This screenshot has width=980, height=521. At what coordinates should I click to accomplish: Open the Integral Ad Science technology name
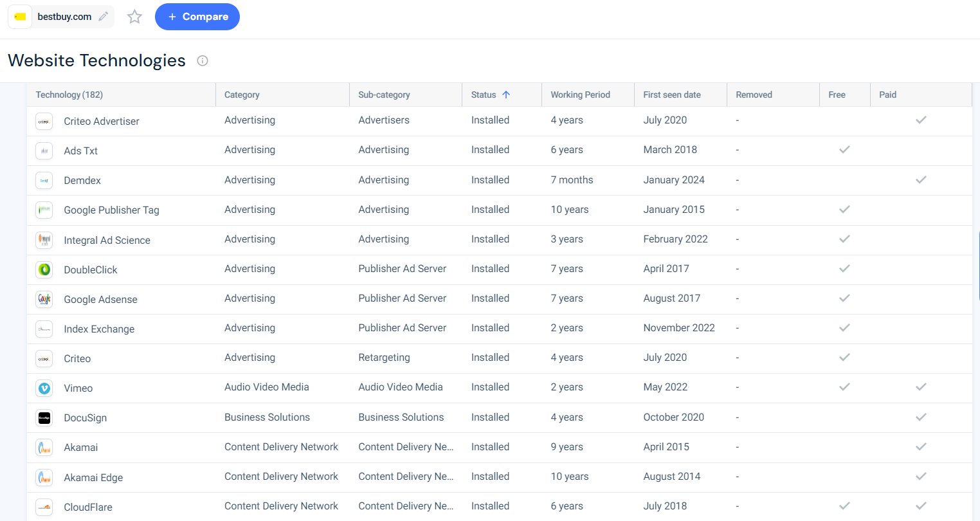(107, 240)
